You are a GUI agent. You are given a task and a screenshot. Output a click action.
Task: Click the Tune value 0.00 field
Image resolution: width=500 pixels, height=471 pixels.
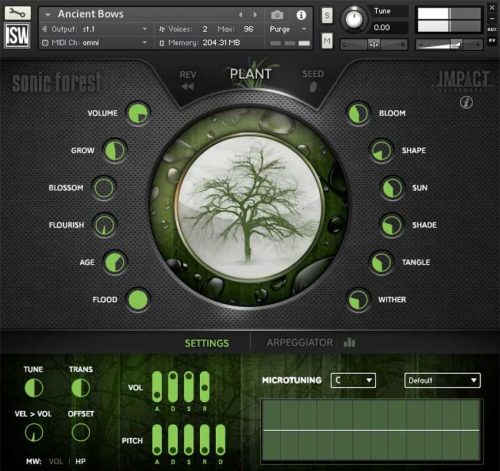click(x=389, y=28)
